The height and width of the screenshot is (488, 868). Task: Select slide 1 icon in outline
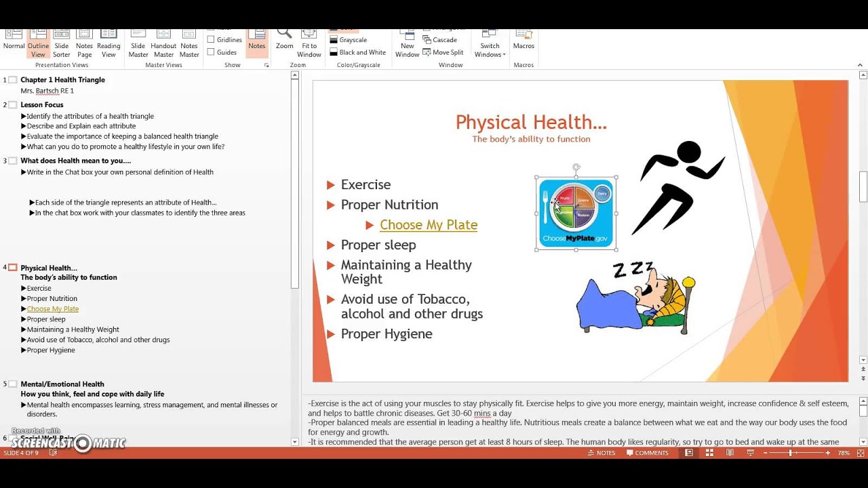point(13,80)
